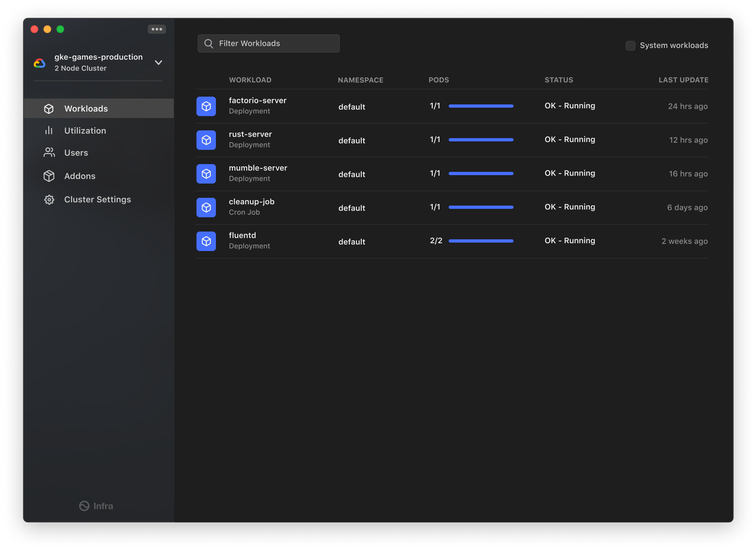Screen dimensions: 756x550
Task: Click the factorio-server workload cube icon
Action: 206,106
